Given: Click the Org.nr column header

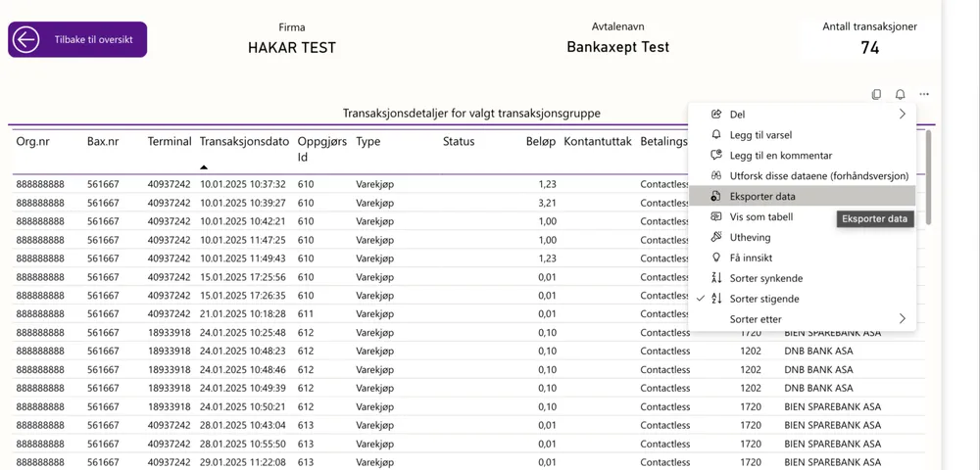Looking at the screenshot, I should [33, 142].
